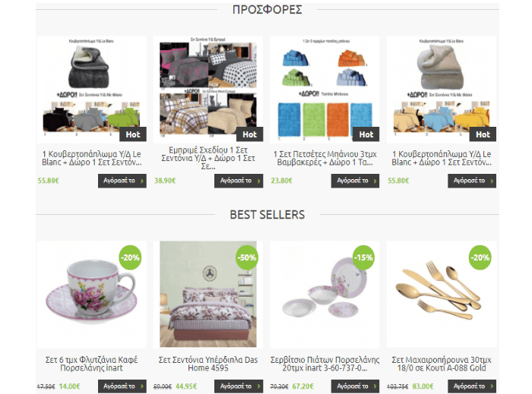Open Σερβίτσιο Πιάτων Πορσελάνης 20τμχ inart title link
The width and height of the screenshot is (532, 394).
pyautogui.click(x=325, y=364)
